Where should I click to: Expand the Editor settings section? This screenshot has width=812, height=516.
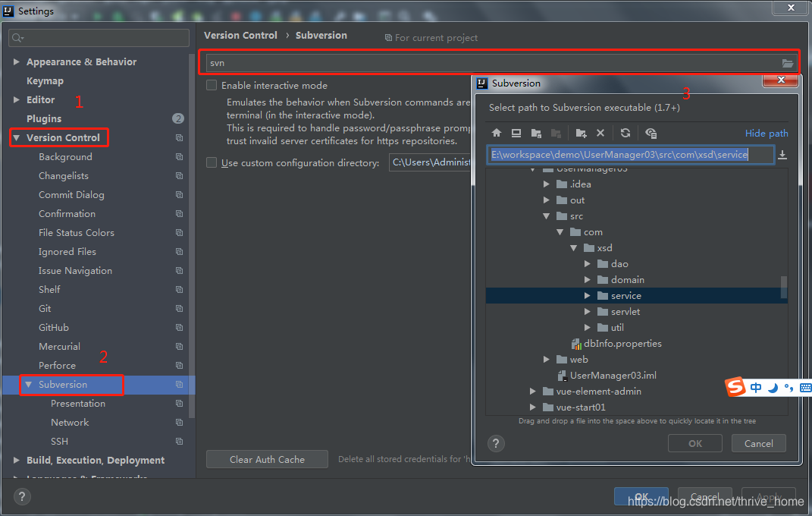tap(16, 99)
